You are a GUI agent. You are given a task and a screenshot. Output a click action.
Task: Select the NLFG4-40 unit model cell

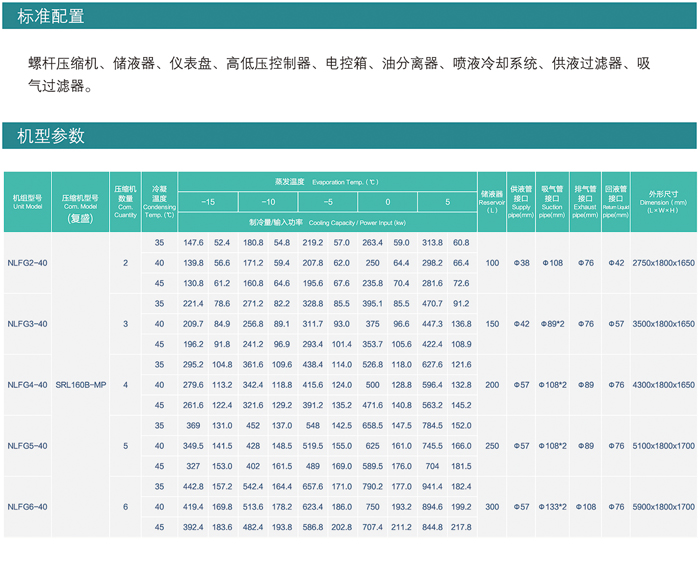click(x=27, y=385)
